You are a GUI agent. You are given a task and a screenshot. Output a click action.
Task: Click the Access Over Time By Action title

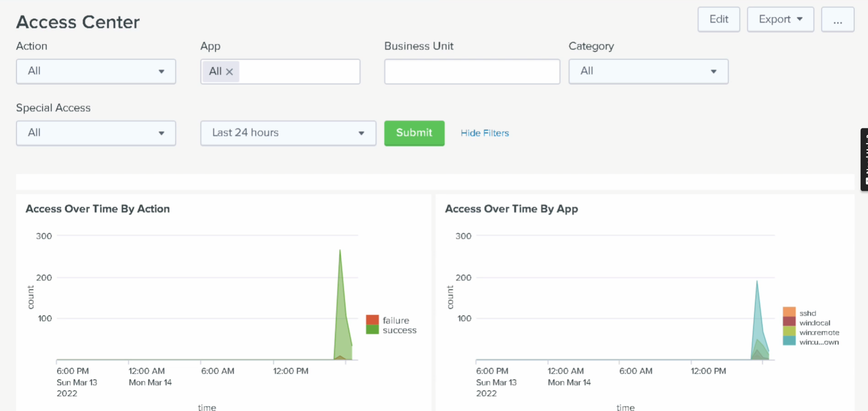pyautogui.click(x=98, y=209)
